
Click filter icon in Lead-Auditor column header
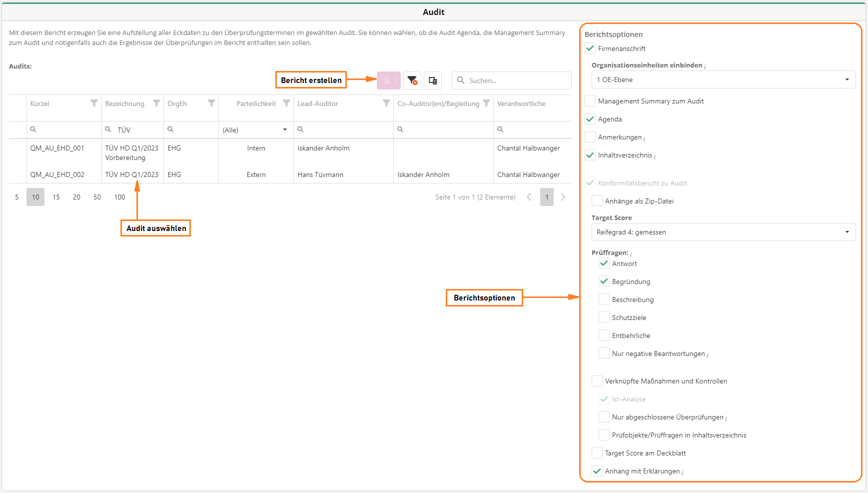(x=386, y=103)
